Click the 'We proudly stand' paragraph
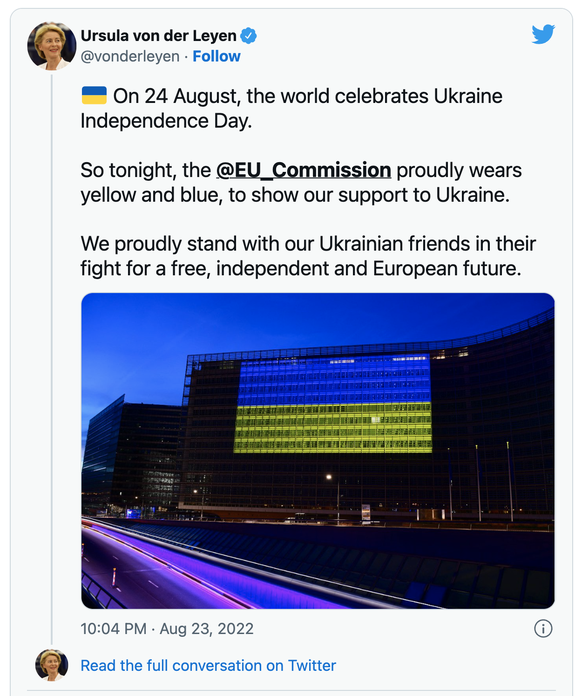 pos(308,256)
